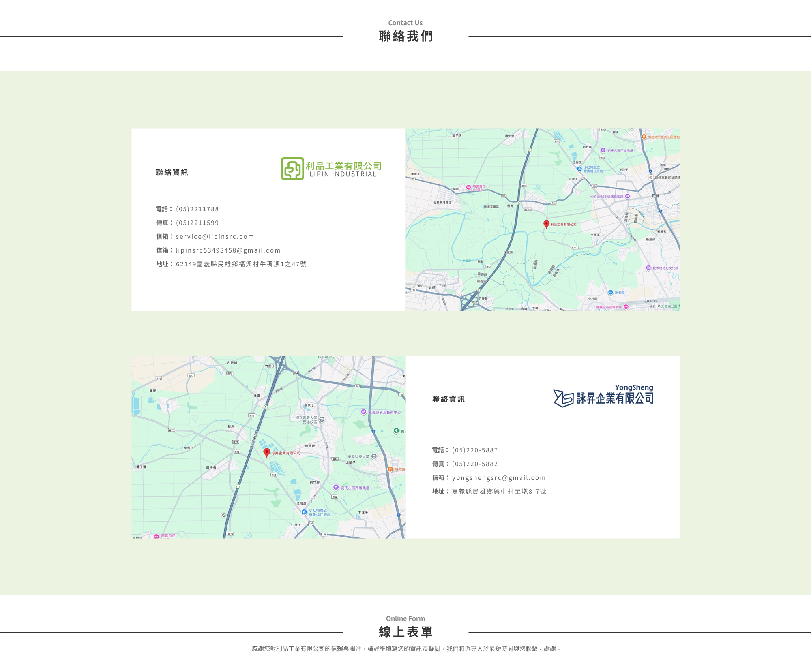Click the YongSheng company logo
The width and height of the screenshot is (811, 672).
[x=603, y=396]
